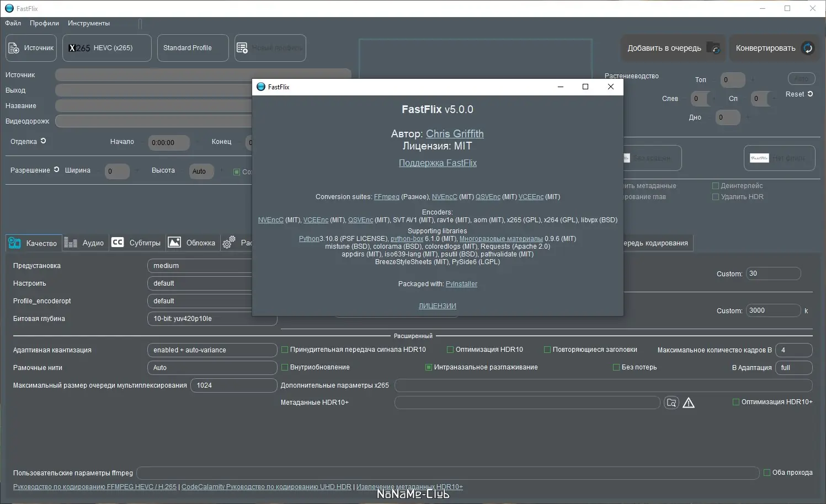This screenshot has height=504, width=826.
Task: Expand the Предустановка medium dropdown
Action: [200, 266]
